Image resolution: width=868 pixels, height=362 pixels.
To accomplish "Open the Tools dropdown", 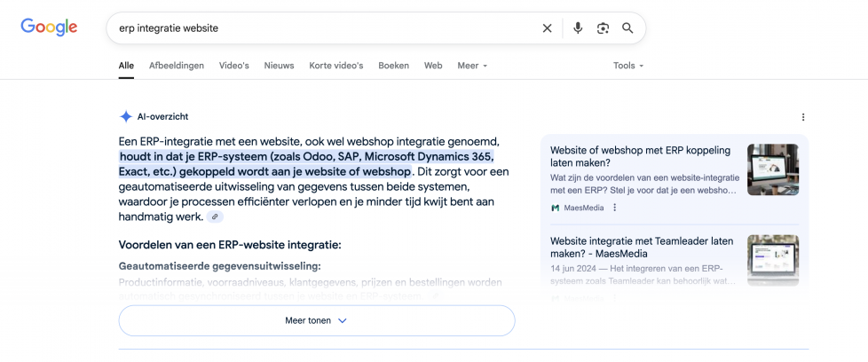I will (628, 66).
